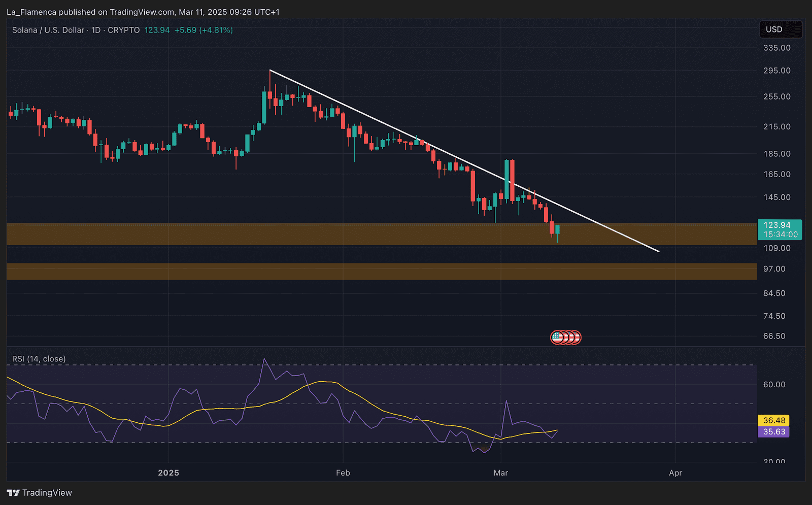
Task: Click the 295.00 price axis label
Action: [777, 71]
